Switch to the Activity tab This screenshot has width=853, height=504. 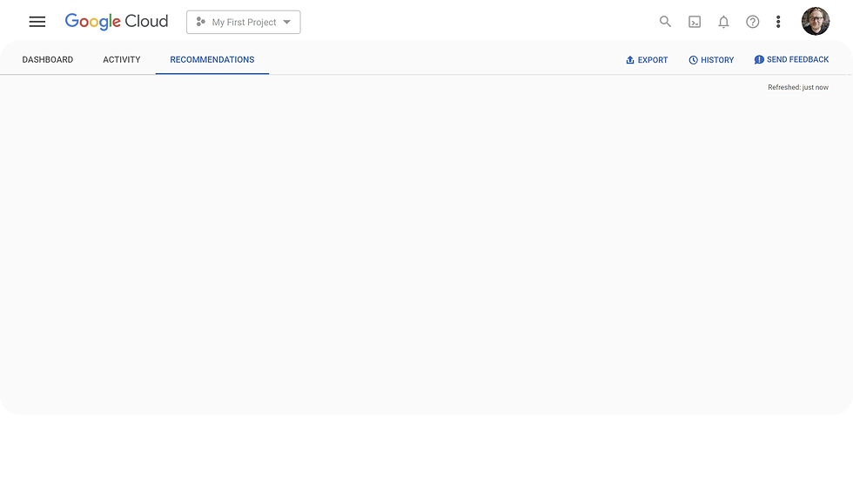coord(122,60)
